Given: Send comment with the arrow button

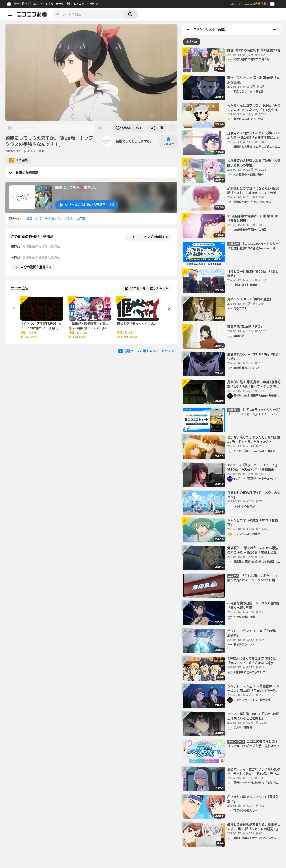Looking at the screenshot, I should [100, 128].
